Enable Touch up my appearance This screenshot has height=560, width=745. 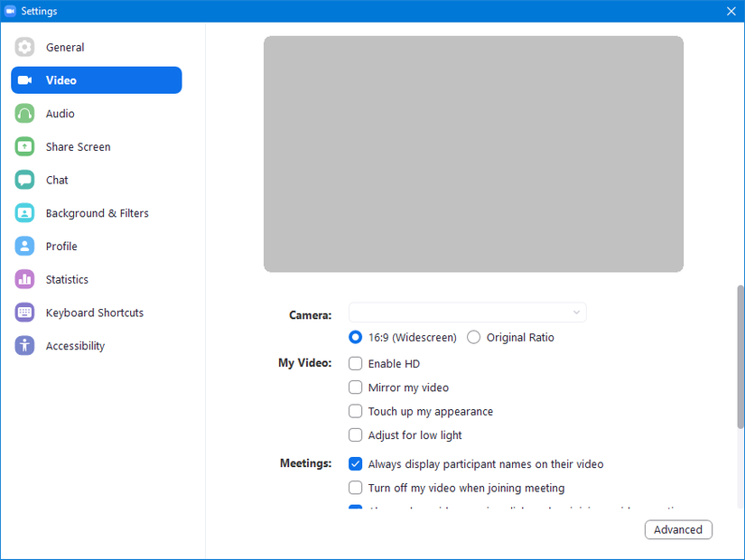pos(356,411)
